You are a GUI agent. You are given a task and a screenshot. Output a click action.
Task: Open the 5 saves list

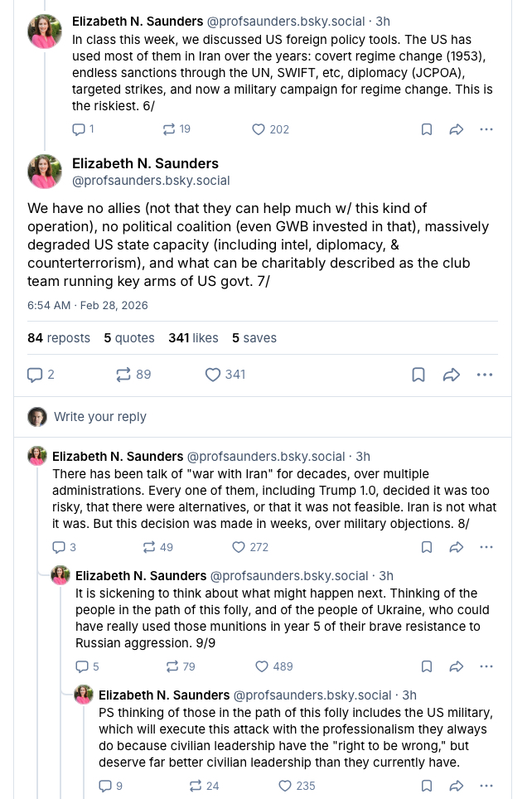[x=254, y=338]
